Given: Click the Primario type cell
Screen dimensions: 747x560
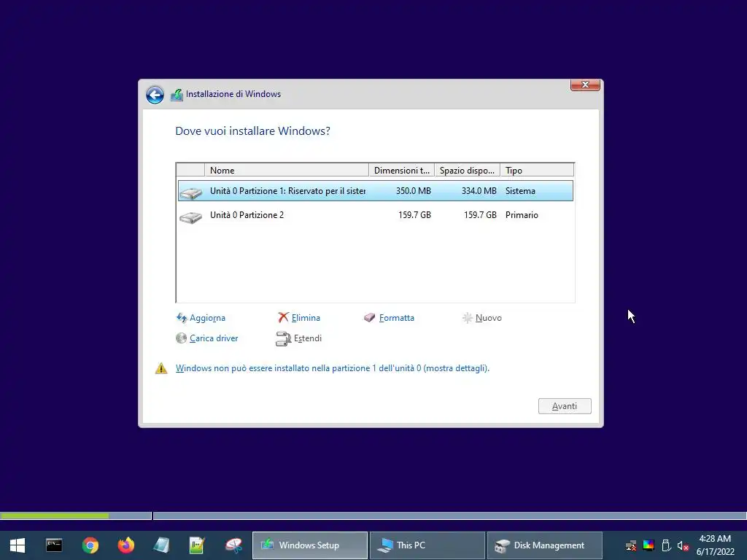Looking at the screenshot, I should [522, 215].
